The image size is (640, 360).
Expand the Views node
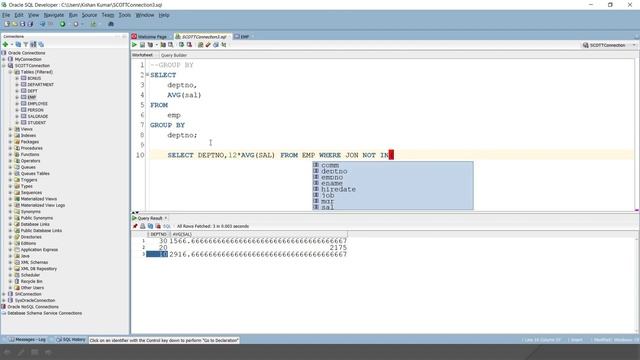(11, 129)
